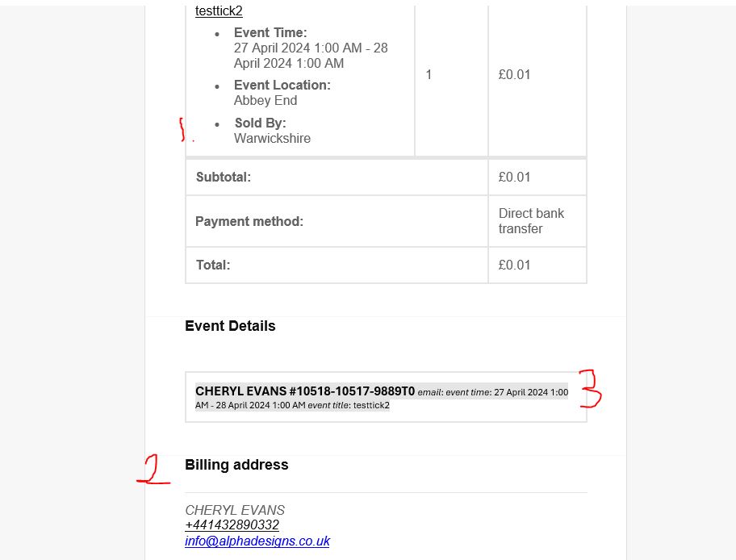
Task: Click the Warwickshire seller text
Action: 272,139
